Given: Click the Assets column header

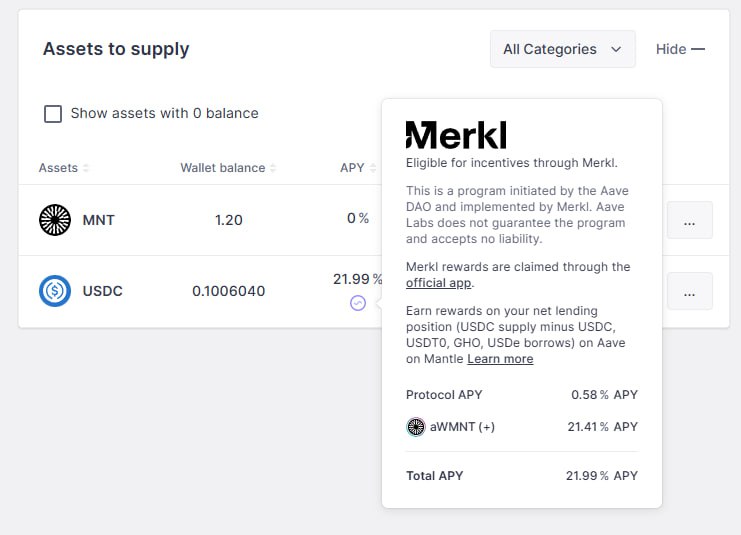Looking at the screenshot, I should click(58, 168).
